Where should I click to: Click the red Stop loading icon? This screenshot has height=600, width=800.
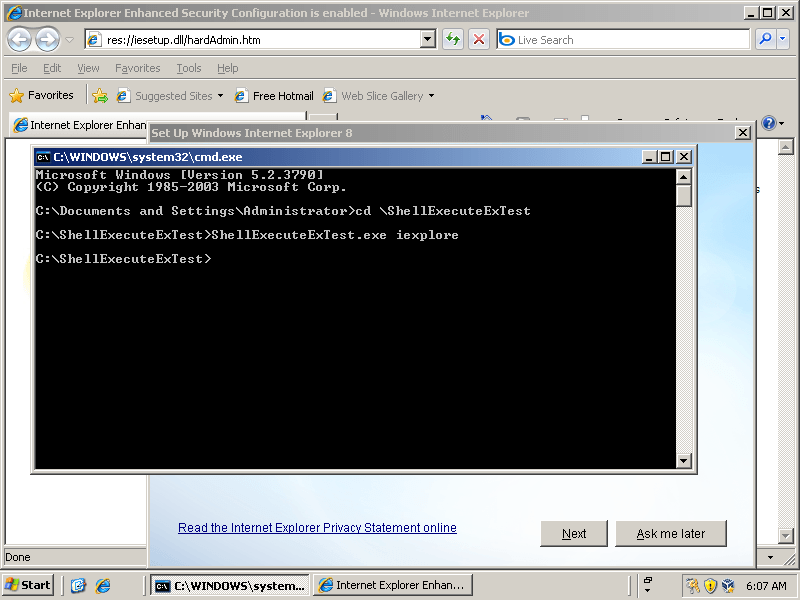[x=478, y=39]
